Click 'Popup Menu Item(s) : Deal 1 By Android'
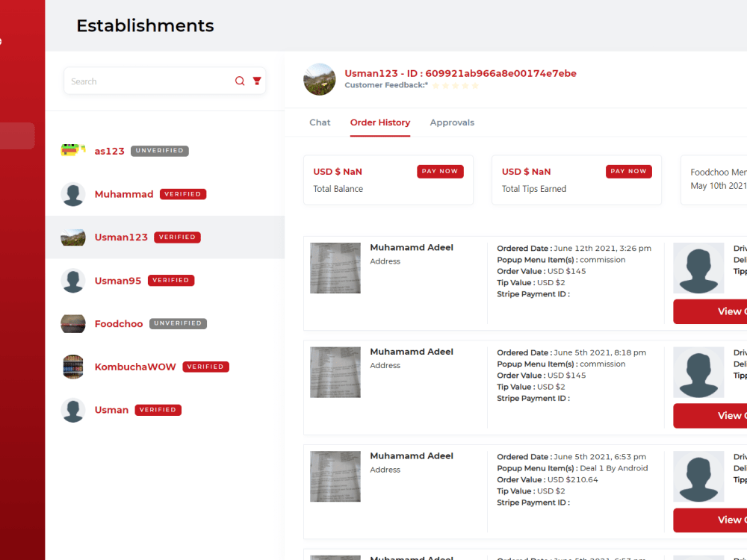The image size is (747, 560). point(572,468)
